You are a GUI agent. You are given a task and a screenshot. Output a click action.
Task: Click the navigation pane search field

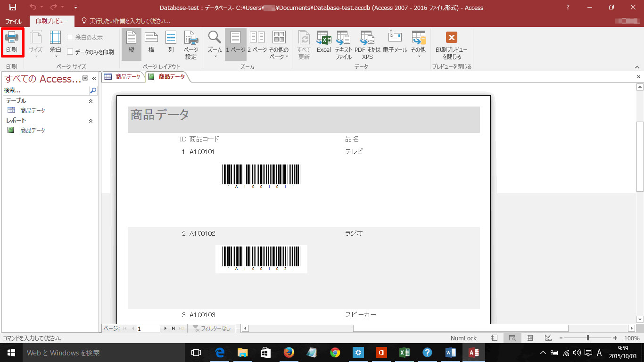46,90
